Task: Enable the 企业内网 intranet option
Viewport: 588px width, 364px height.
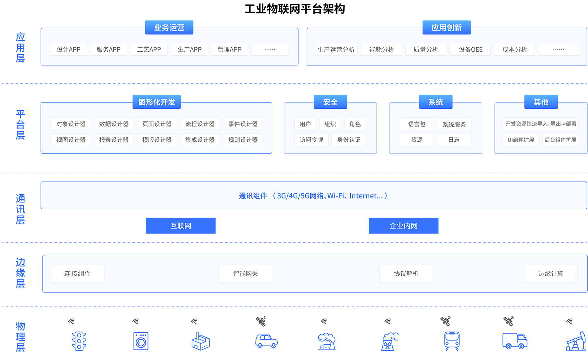Action: tap(403, 225)
